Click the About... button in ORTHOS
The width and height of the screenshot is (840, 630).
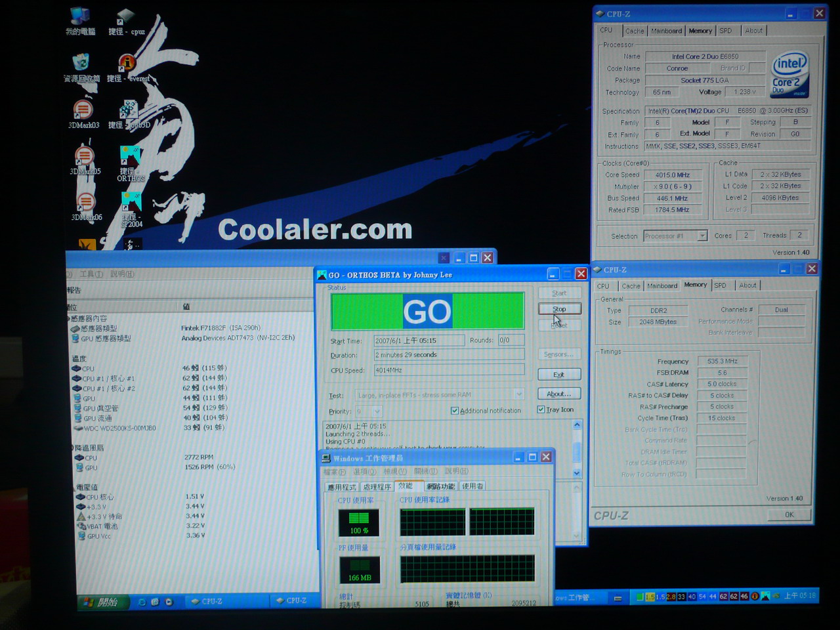[559, 394]
